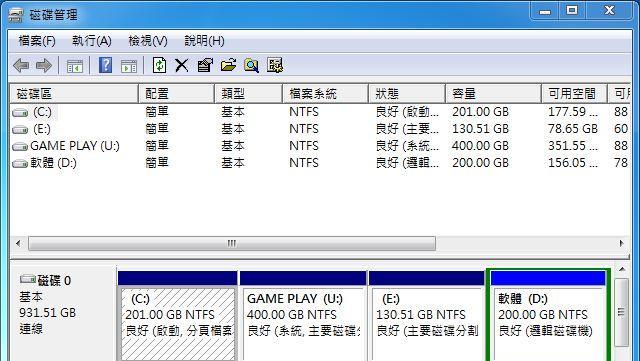The width and height of the screenshot is (640, 361).
Task: Click the drive icon for (C:) row
Action: 20,112
